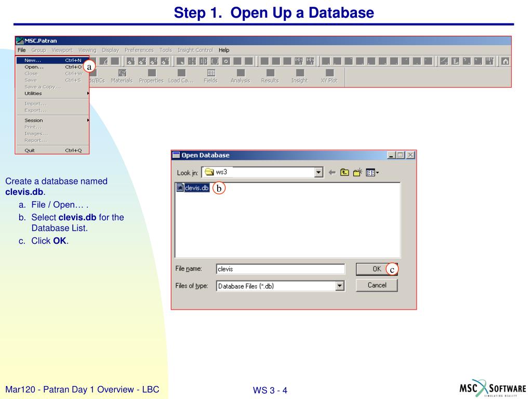Open the Display menu
This screenshot has width=532, height=399.
tap(111, 50)
